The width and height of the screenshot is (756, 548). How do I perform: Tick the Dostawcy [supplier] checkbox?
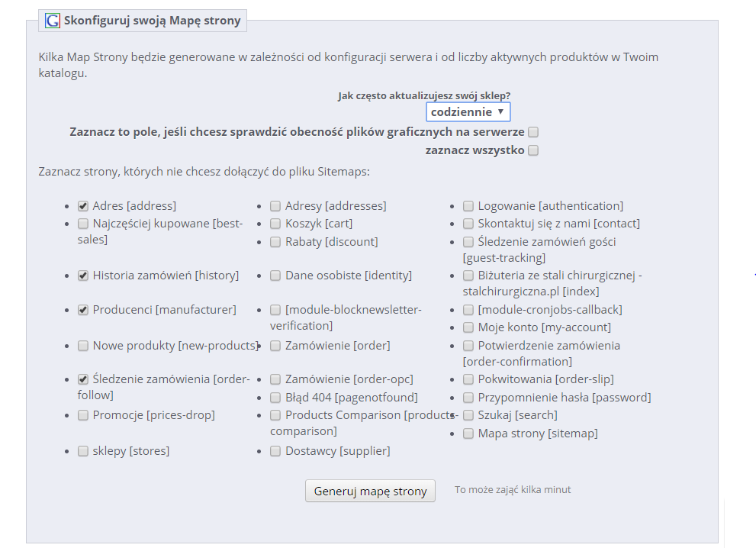coord(275,451)
